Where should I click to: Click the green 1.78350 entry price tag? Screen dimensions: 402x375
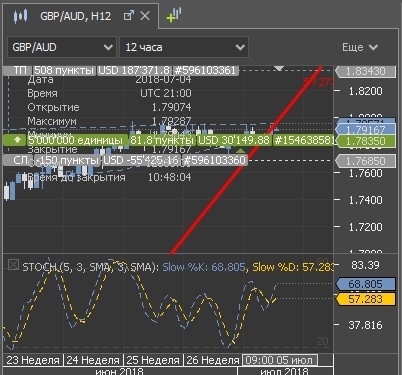click(365, 141)
